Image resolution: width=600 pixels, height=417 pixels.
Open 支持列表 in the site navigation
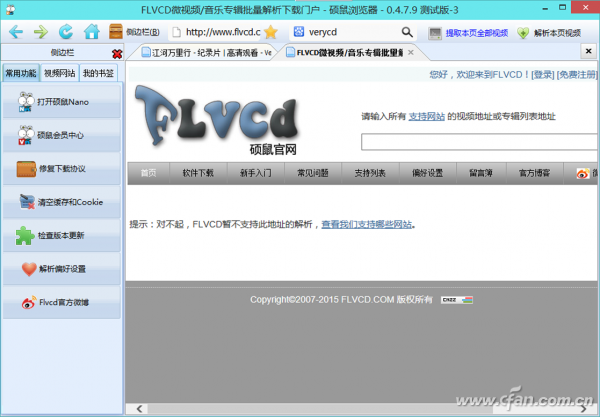click(370, 173)
